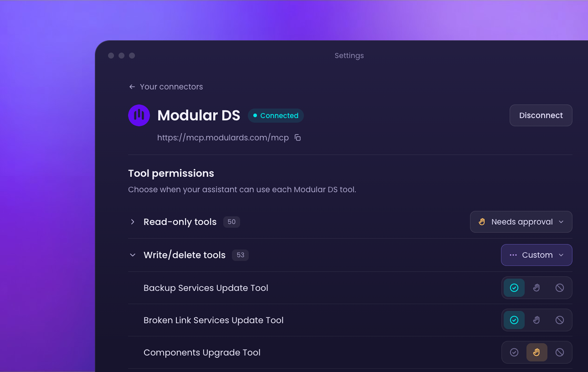Image resolution: width=588 pixels, height=372 pixels.
Task: Click the Settings window title
Action: pyautogui.click(x=349, y=56)
